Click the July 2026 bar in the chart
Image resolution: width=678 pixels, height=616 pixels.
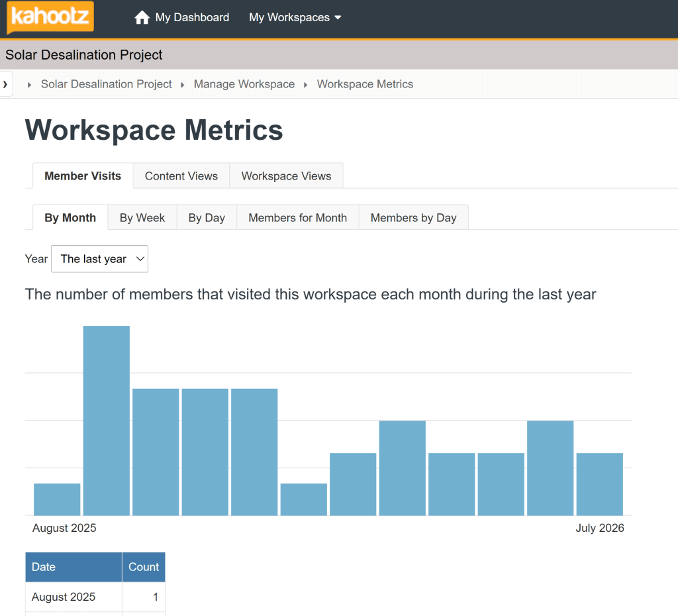pyautogui.click(x=600, y=484)
